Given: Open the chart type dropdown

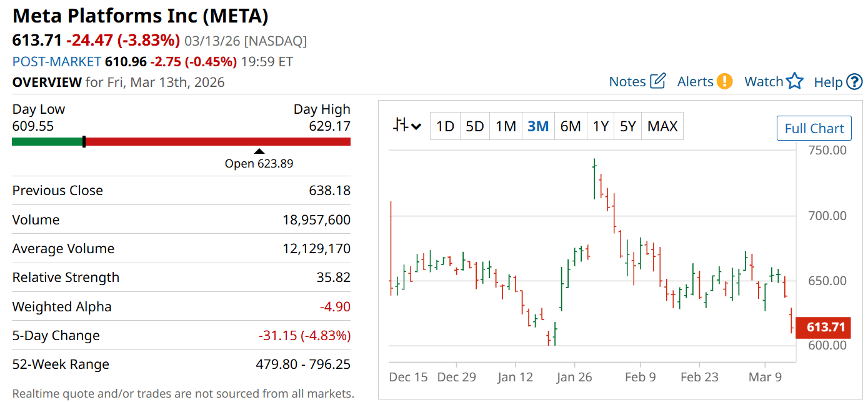Looking at the screenshot, I should (407, 126).
